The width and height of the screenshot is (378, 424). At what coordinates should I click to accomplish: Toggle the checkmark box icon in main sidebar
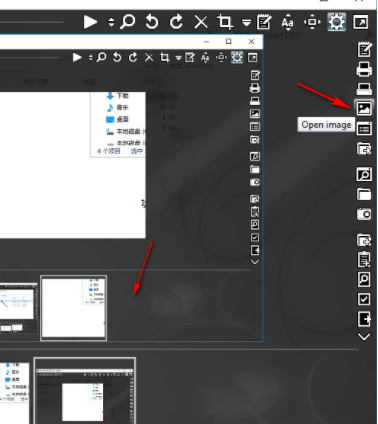click(364, 299)
